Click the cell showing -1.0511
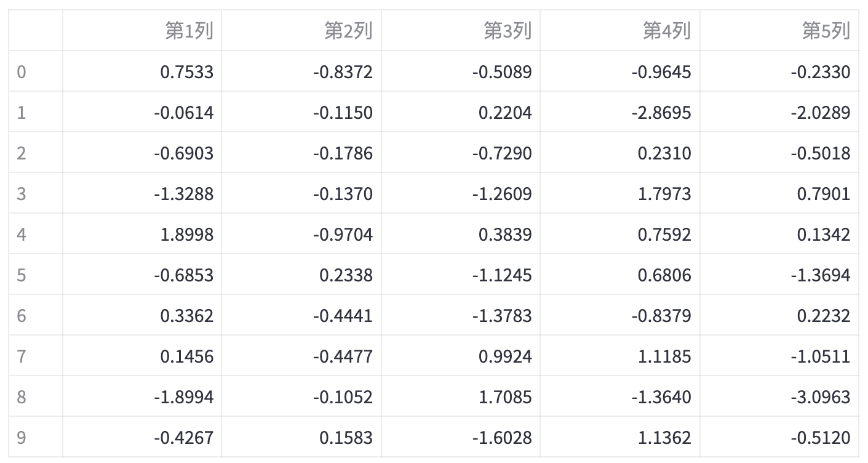868x463 pixels. (779, 356)
